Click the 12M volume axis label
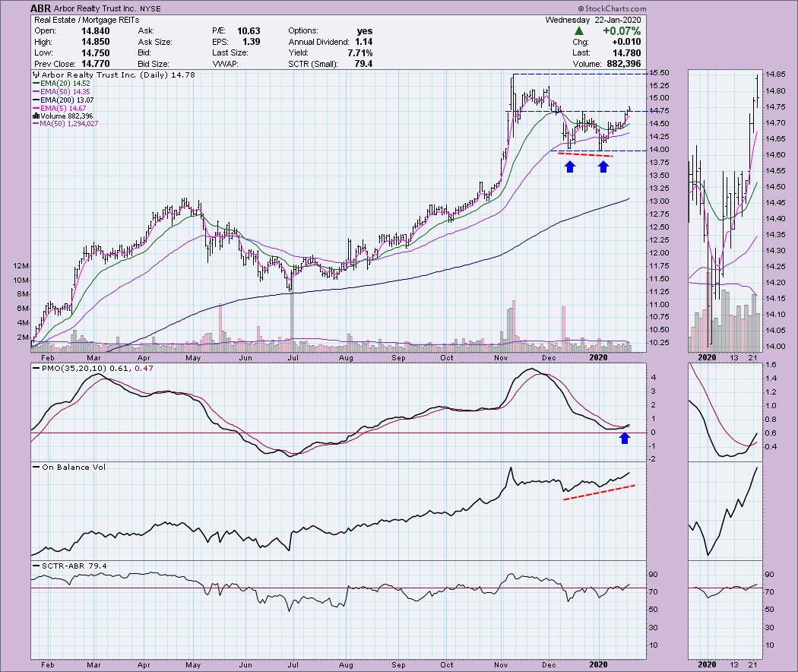Image resolution: width=798 pixels, height=672 pixels. click(x=21, y=266)
